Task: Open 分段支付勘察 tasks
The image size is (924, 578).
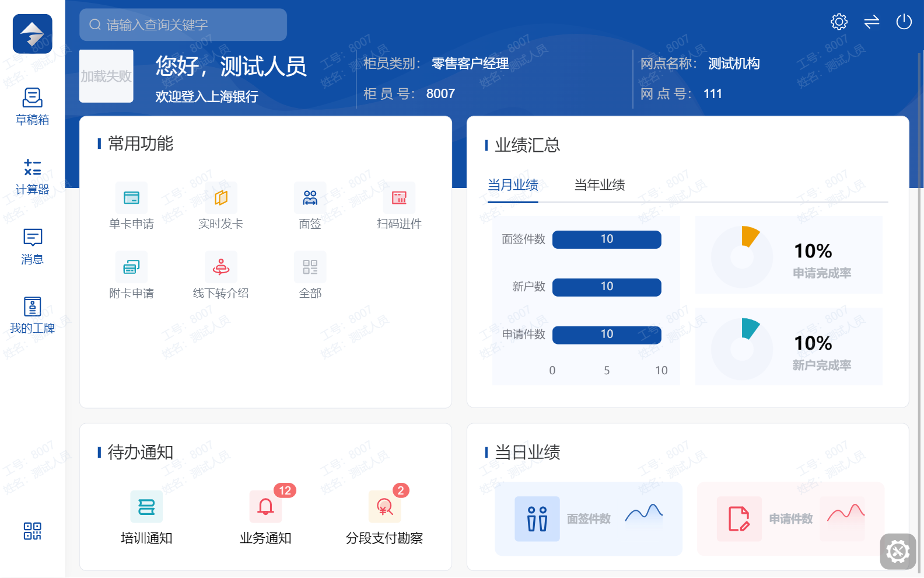Action: 384,518
